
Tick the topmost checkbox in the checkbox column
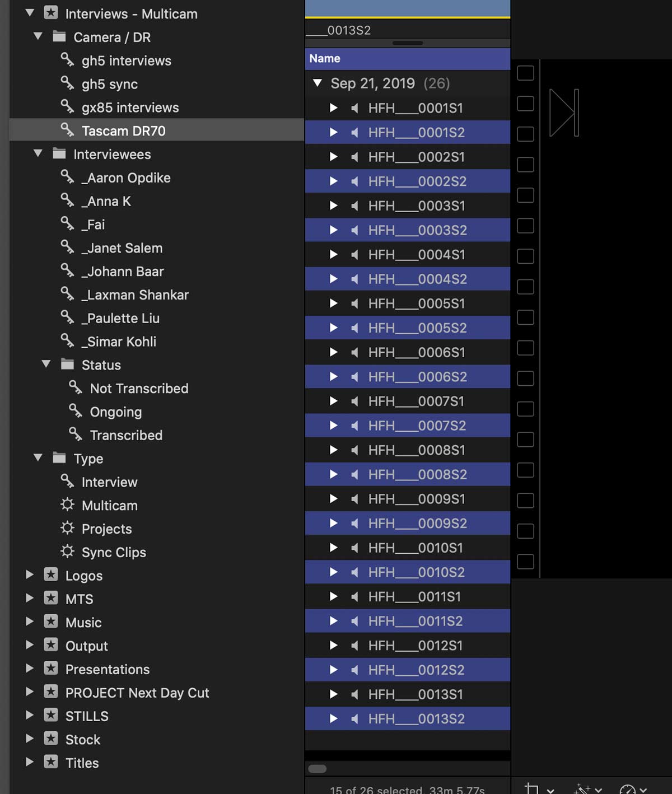point(525,73)
